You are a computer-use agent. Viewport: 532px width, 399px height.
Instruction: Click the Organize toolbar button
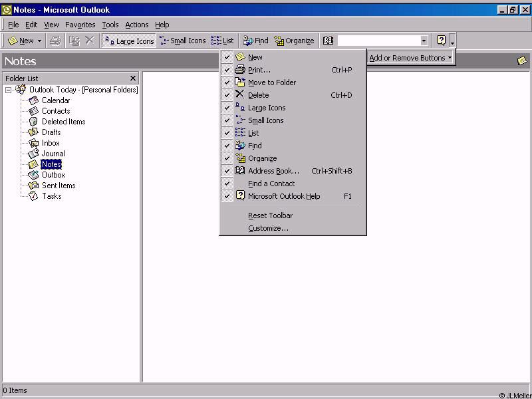point(294,41)
